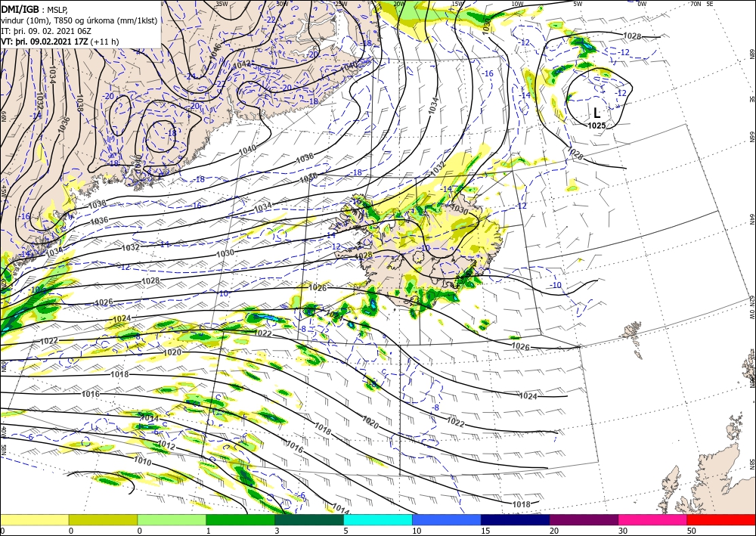The image size is (756, 536).
Task: Click the 'VT: þri. 09.02.2021 17Z (+11 h)' line
Action: point(60,42)
